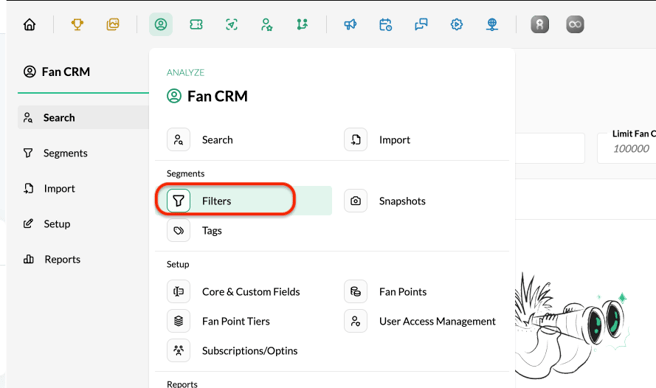Open the megaphone icon in toolbar
Image resolution: width=656 pixels, height=388 pixels.
[x=350, y=24]
